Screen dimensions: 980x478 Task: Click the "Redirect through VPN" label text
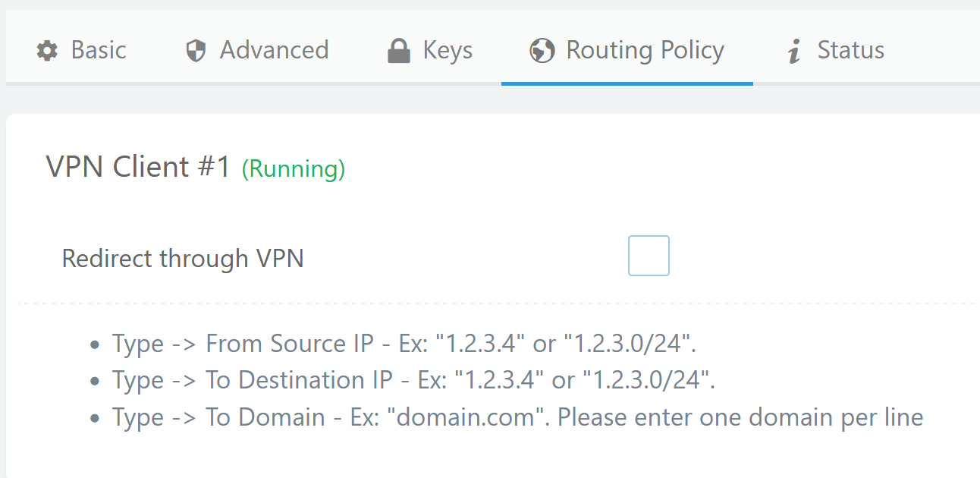[183, 258]
